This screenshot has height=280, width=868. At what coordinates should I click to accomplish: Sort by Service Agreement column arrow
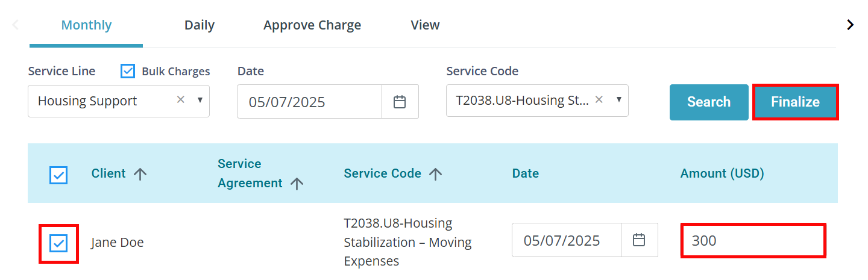click(x=296, y=184)
